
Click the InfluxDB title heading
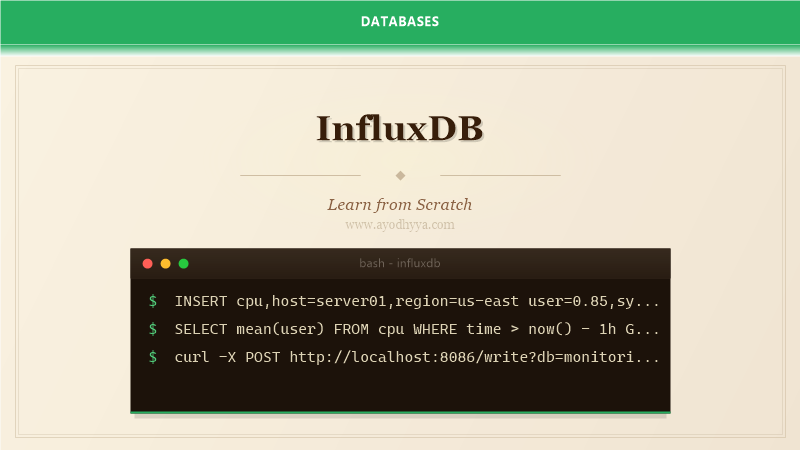400,128
